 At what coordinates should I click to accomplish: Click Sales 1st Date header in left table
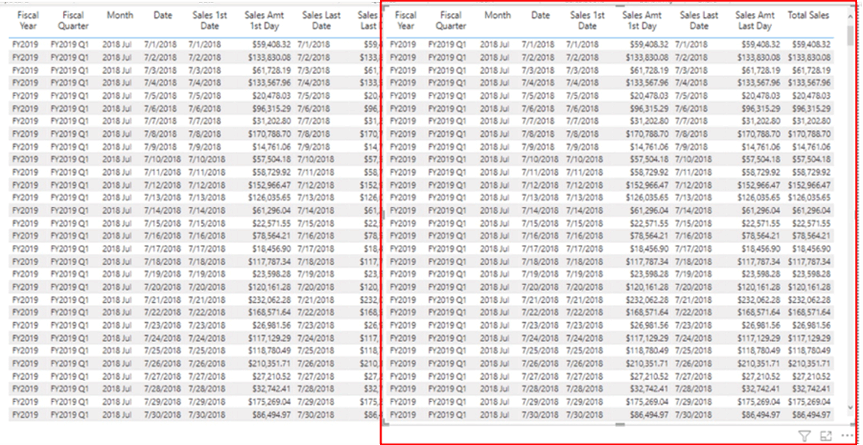210,20
